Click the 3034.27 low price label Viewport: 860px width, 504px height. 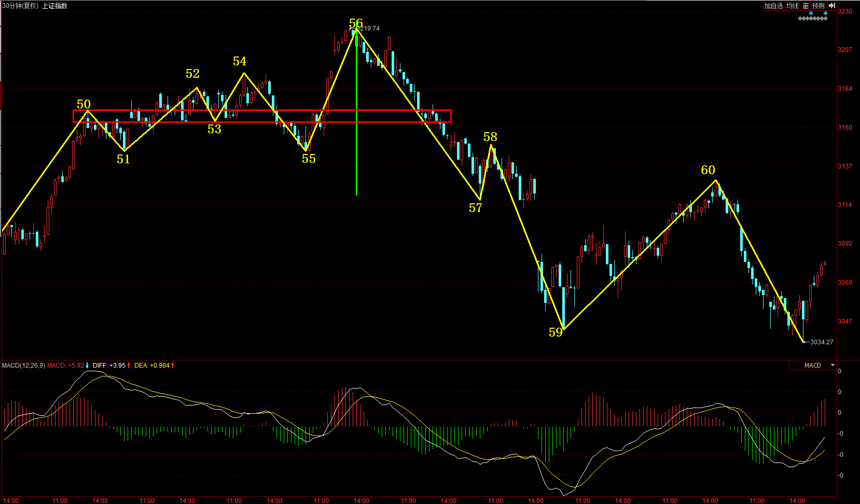pos(822,342)
